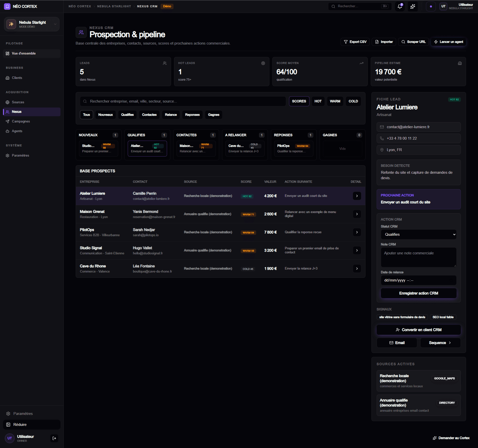The height and width of the screenshot is (448, 478).
Task: Click the Atelier pipeline card in Qualifies
Action: point(147,149)
